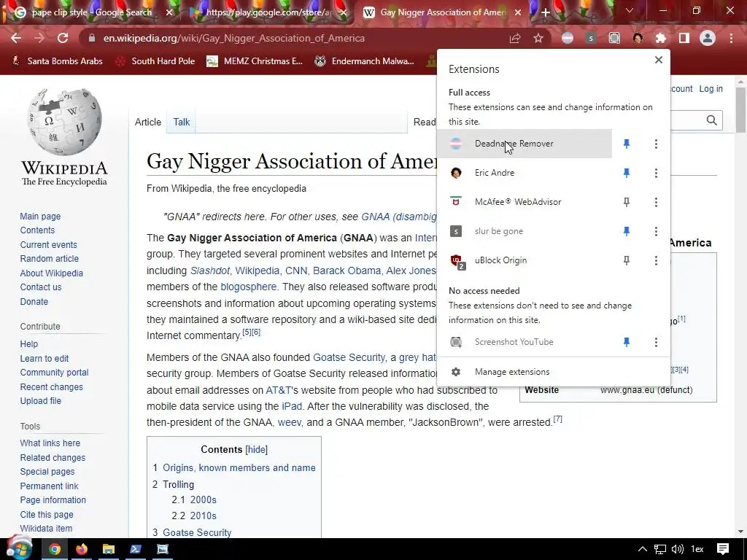Viewport: 747px width, 560px height.
Task: Open a new browser tab
Action: pos(546,13)
